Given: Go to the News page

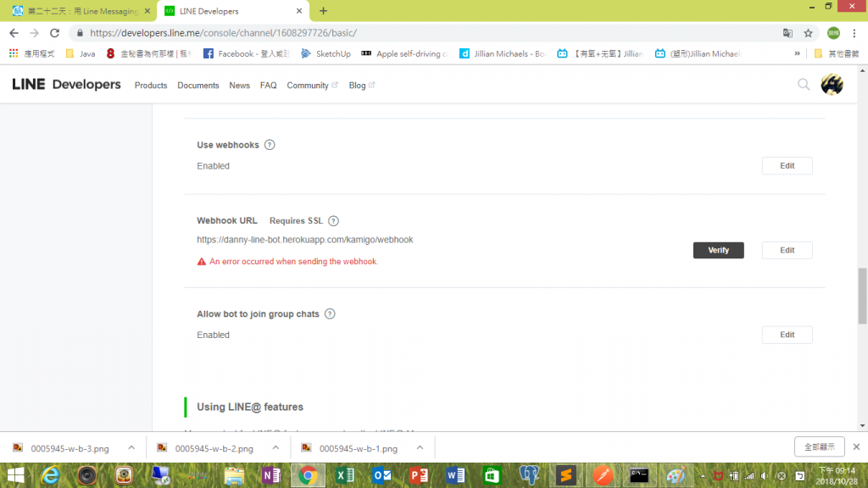Looking at the screenshot, I should pos(239,86).
